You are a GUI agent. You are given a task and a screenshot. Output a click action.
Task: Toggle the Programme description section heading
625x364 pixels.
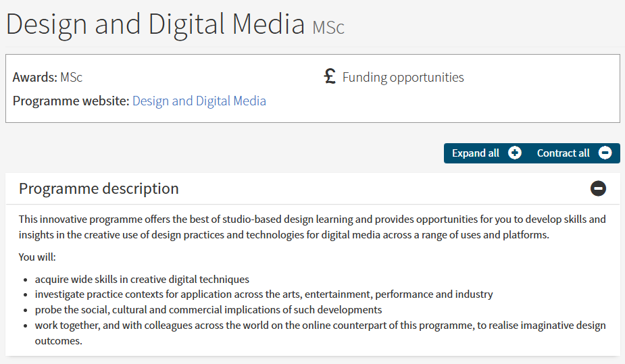click(99, 188)
